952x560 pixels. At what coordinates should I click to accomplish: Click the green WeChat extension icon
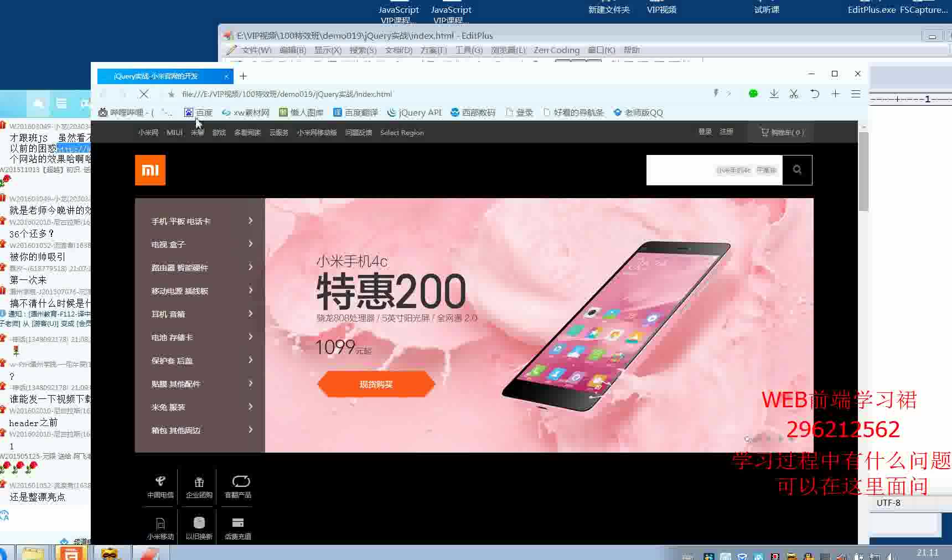click(x=753, y=94)
